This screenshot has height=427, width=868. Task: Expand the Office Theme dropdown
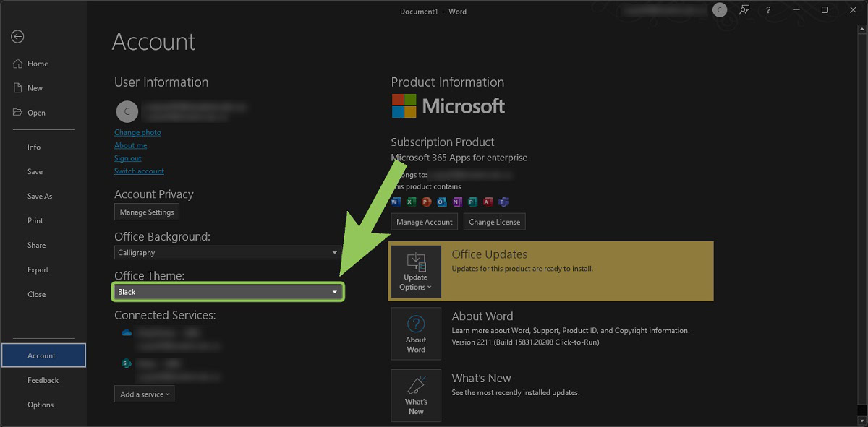point(228,292)
